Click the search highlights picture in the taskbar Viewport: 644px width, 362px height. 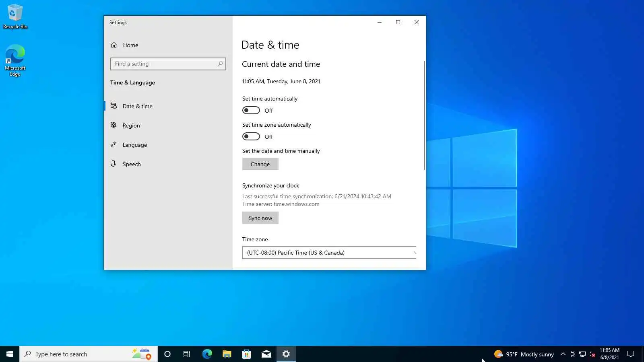(141, 354)
